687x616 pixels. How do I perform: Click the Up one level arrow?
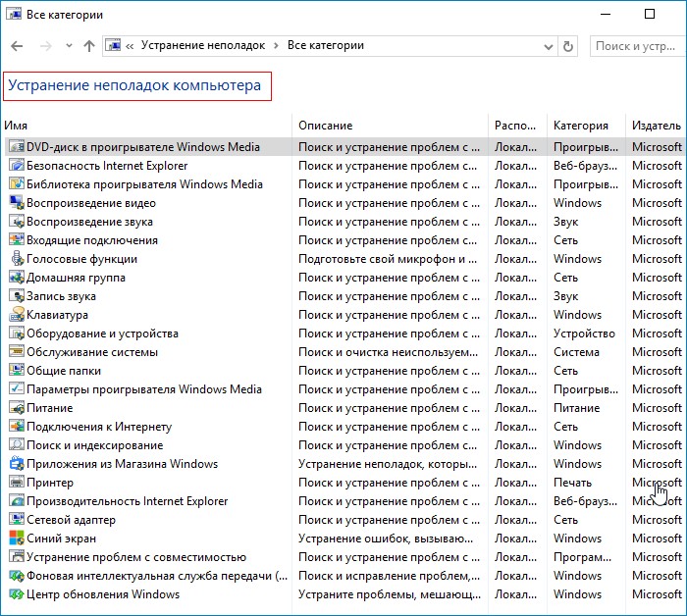point(89,46)
